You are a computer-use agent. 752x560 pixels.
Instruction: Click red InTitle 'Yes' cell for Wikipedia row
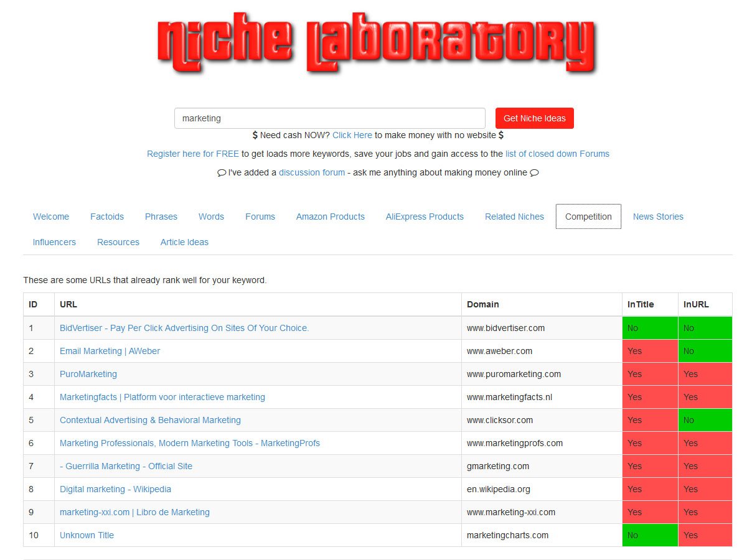click(x=650, y=489)
